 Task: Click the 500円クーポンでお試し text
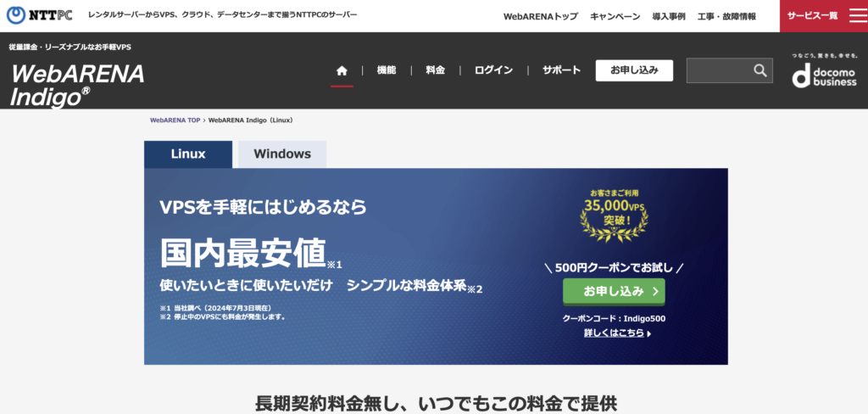click(614, 268)
